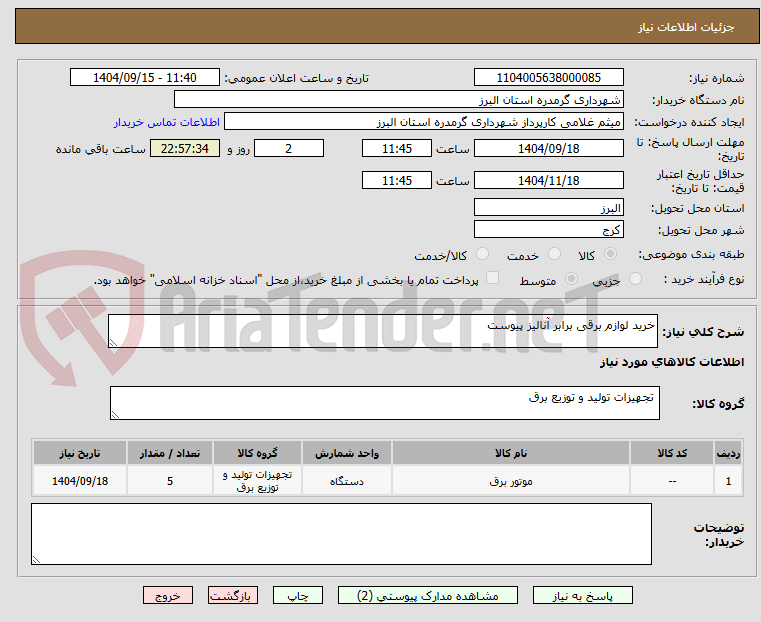The image size is (761, 622).
Task: Click the resize grip of توضیحات خریدار box
Action: (x=36, y=559)
